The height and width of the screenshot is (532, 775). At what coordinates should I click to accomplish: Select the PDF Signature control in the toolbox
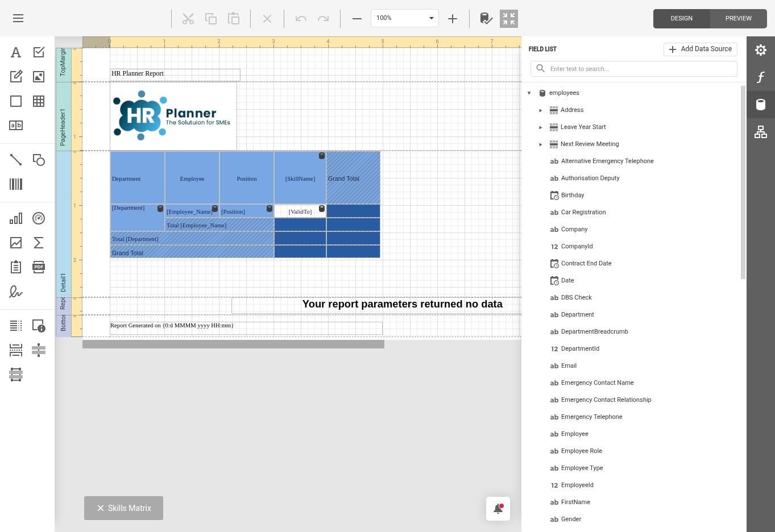[16, 292]
